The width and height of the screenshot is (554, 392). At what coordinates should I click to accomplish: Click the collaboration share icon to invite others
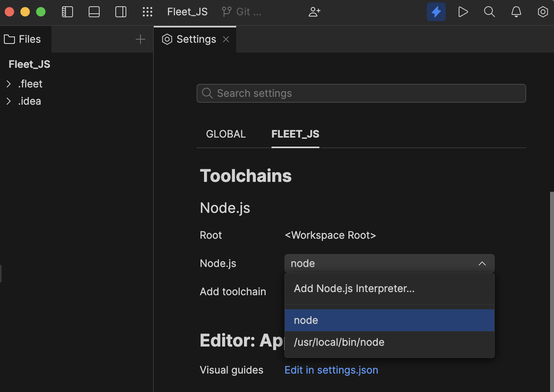click(x=314, y=12)
